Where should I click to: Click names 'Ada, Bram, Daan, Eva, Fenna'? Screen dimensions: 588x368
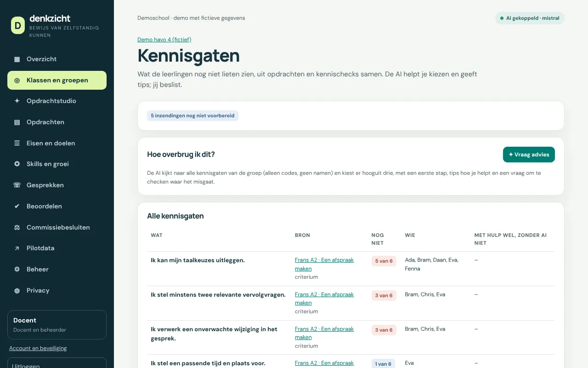tap(431, 264)
